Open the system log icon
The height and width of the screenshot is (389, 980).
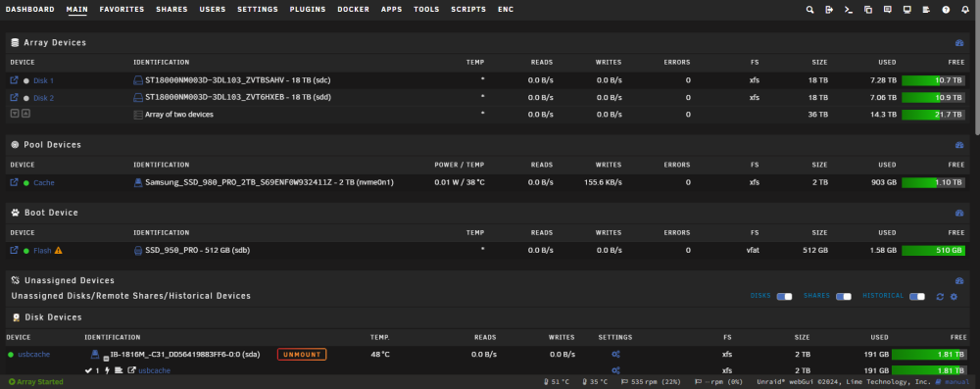pyautogui.click(x=926, y=10)
